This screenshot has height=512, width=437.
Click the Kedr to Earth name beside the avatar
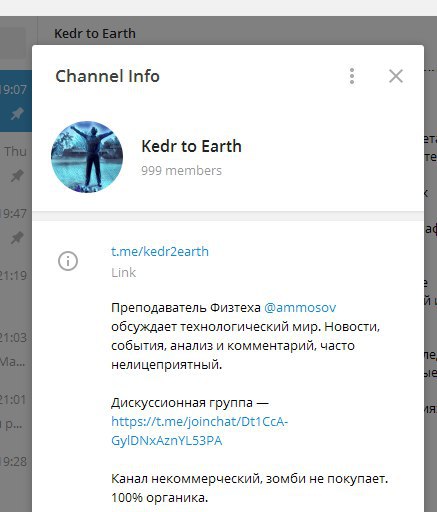click(191, 146)
